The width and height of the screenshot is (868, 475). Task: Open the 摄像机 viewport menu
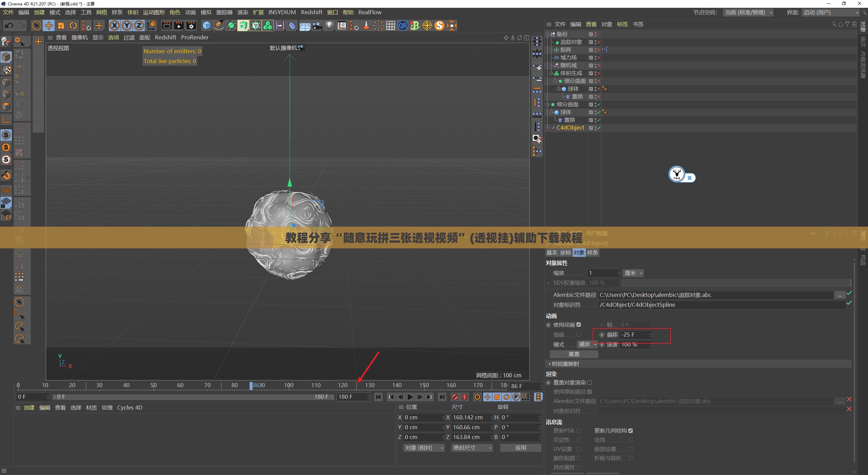(80, 38)
